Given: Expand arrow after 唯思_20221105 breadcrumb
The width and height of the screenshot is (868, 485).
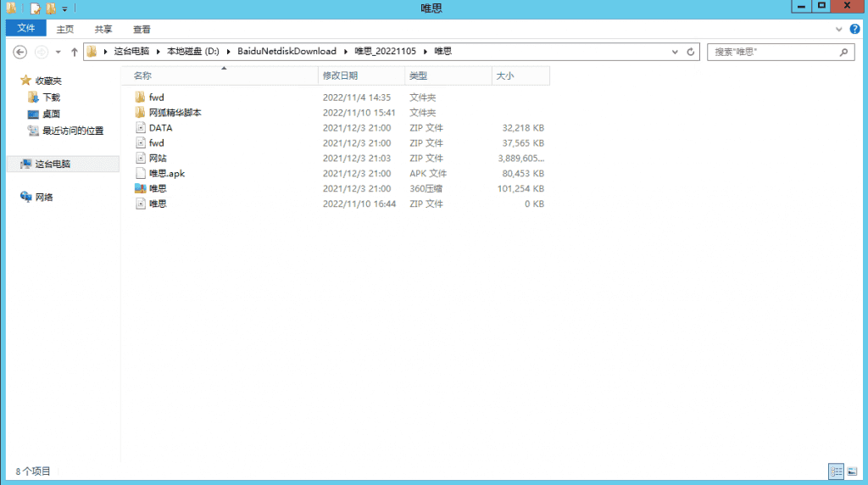Looking at the screenshot, I should tap(426, 52).
